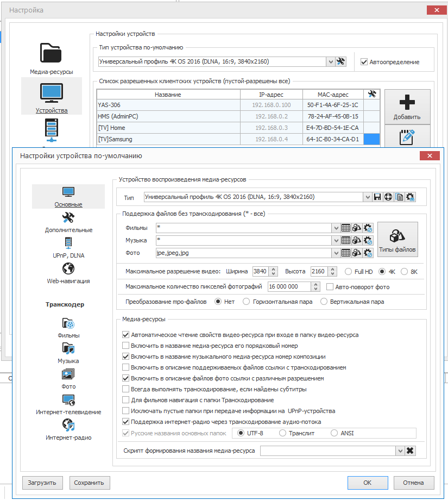This screenshot has width=448, height=500.
Task: Open the Скрипт формирования названия dropdown
Action: point(400,451)
